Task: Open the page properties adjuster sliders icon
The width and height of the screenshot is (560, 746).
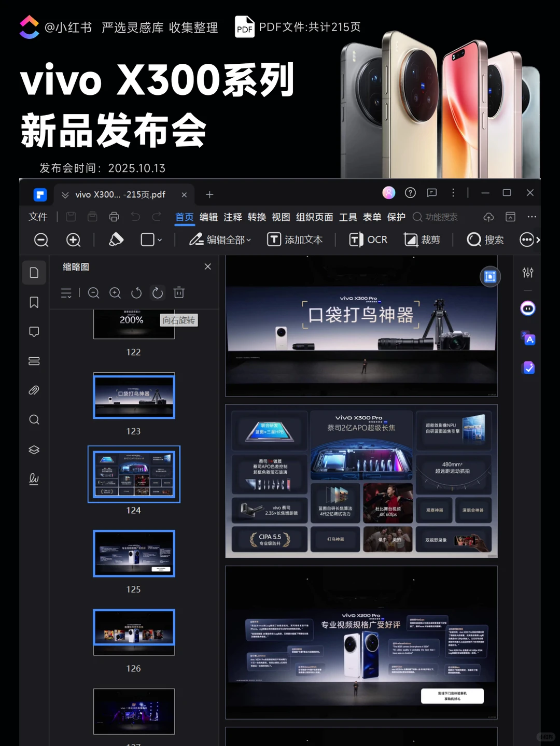Action: [x=527, y=272]
